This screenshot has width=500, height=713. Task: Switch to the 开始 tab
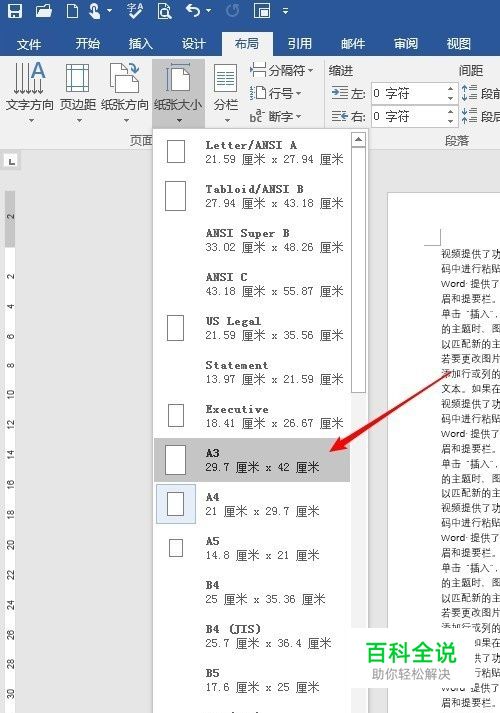87,44
